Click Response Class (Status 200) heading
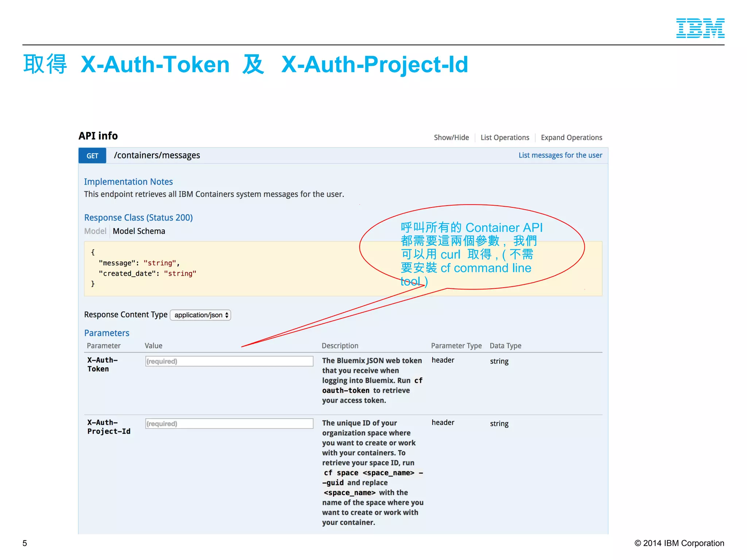The width and height of the screenshot is (747, 560). pyautogui.click(x=139, y=218)
